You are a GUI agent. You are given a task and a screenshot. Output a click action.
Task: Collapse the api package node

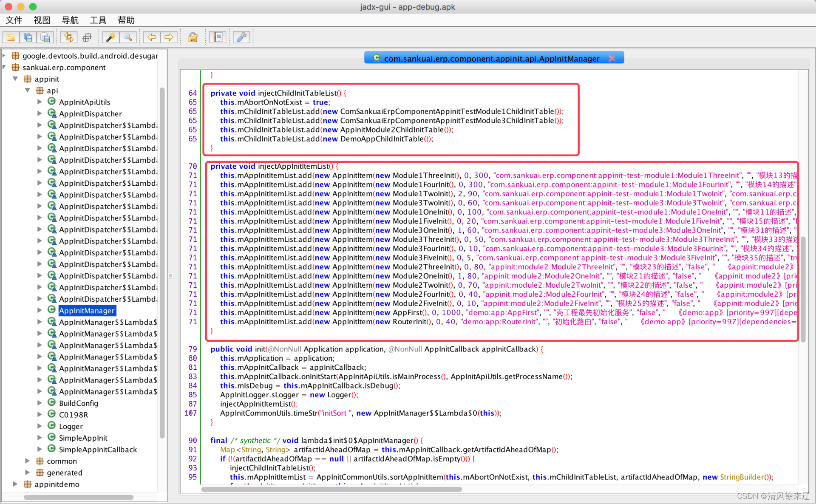tap(27, 90)
